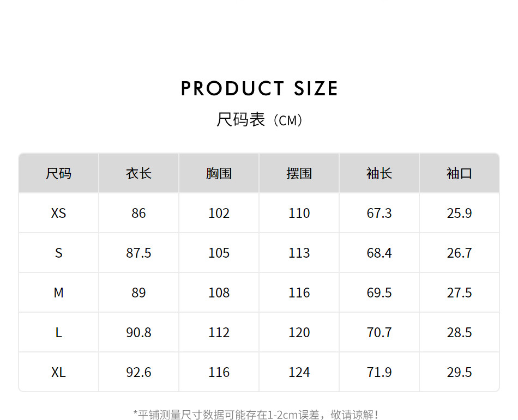This screenshot has height=420, width=518.
Task: Select the 29.5 cuff measurement cell
Action: click(x=460, y=372)
